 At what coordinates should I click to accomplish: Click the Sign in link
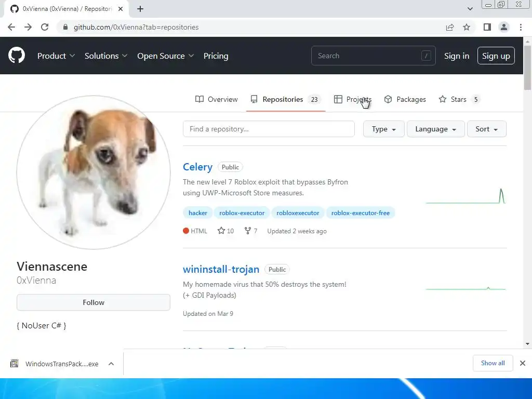pyautogui.click(x=457, y=56)
